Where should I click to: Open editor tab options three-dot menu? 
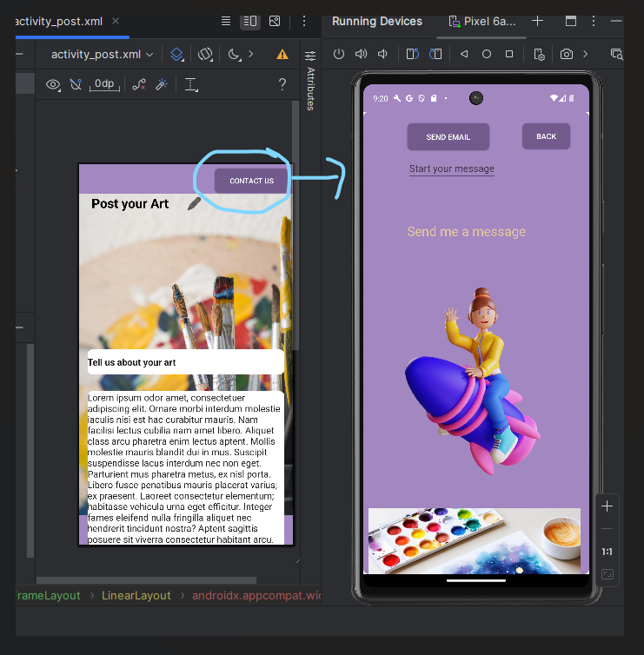(304, 21)
